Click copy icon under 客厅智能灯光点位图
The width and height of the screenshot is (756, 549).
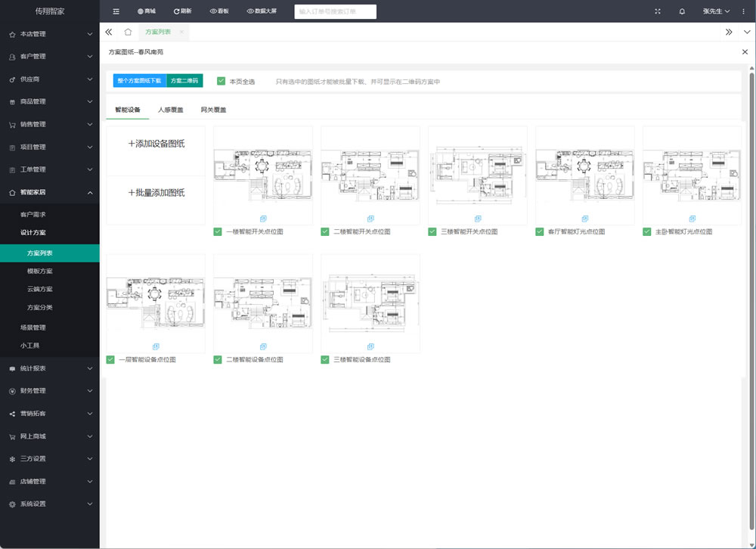(x=585, y=219)
